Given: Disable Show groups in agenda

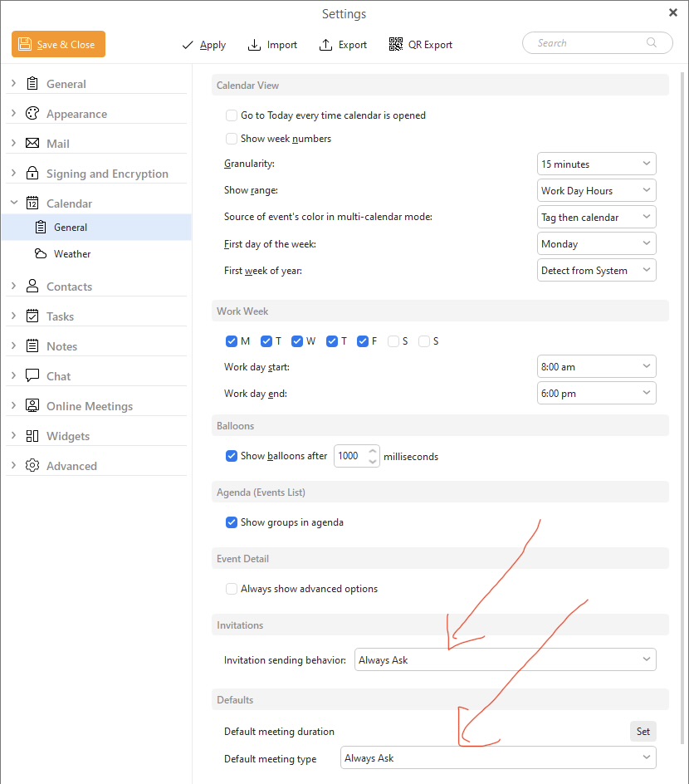Looking at the screenshot, I should 232,522.
